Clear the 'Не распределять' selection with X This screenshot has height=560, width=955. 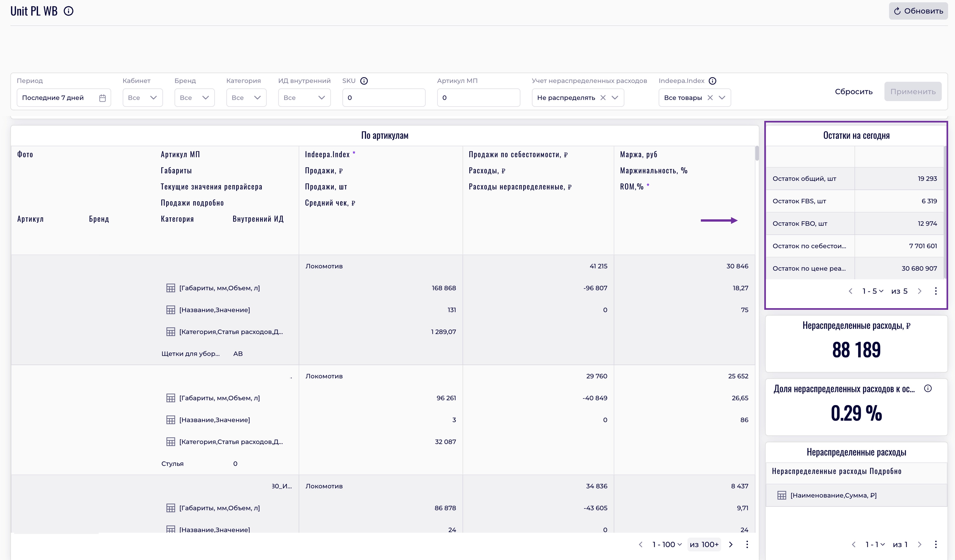pyautogui.click(x=603, y=98)
